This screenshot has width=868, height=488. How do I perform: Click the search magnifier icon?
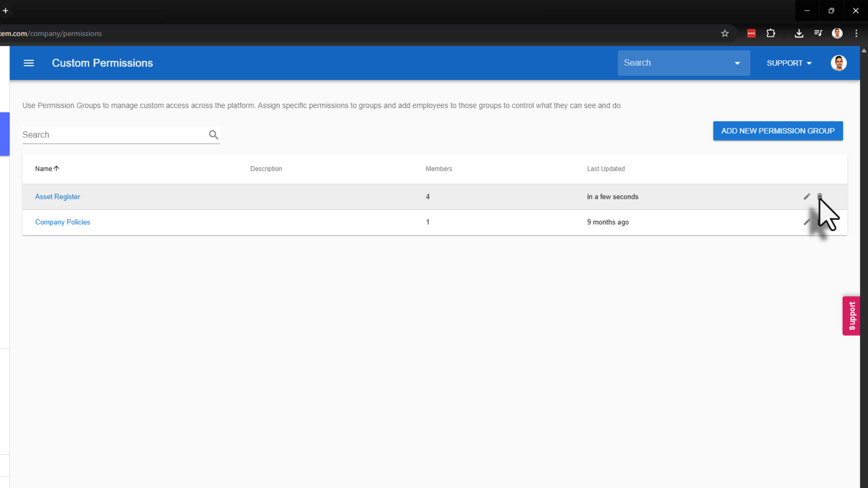point(213,135)
